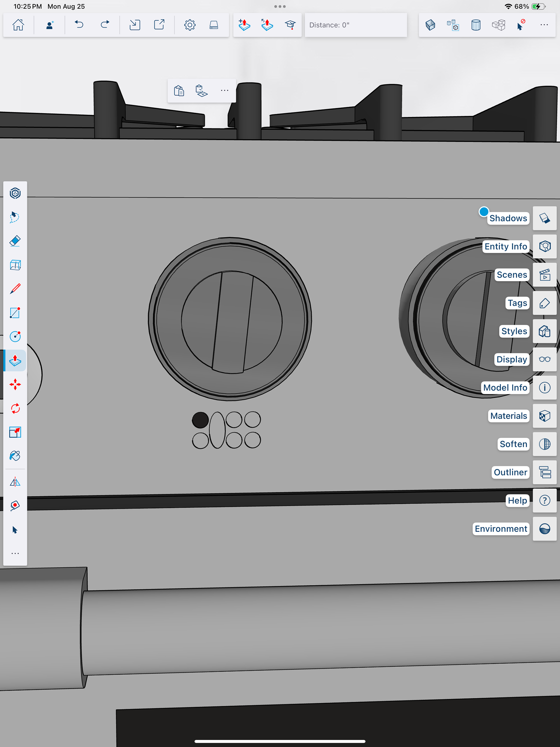
Task: Click the filled black circle below knob
Action: (200, 420)
